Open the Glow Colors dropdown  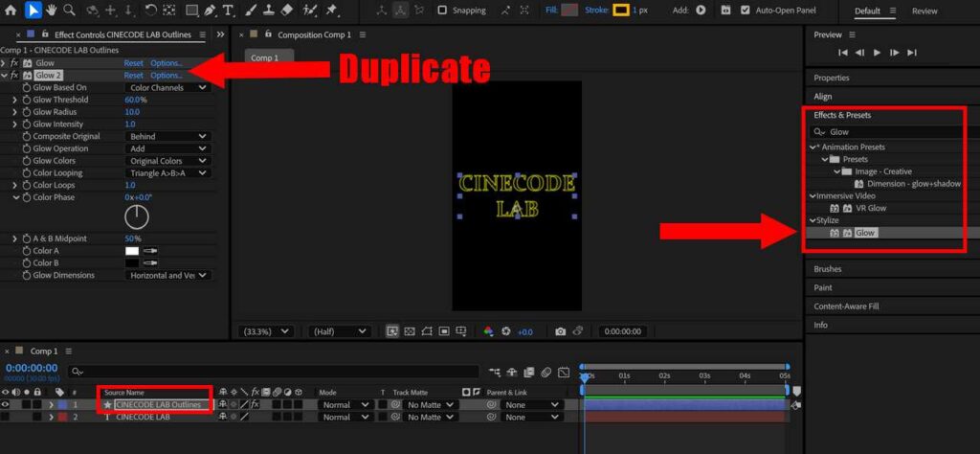tap(167, 161)
